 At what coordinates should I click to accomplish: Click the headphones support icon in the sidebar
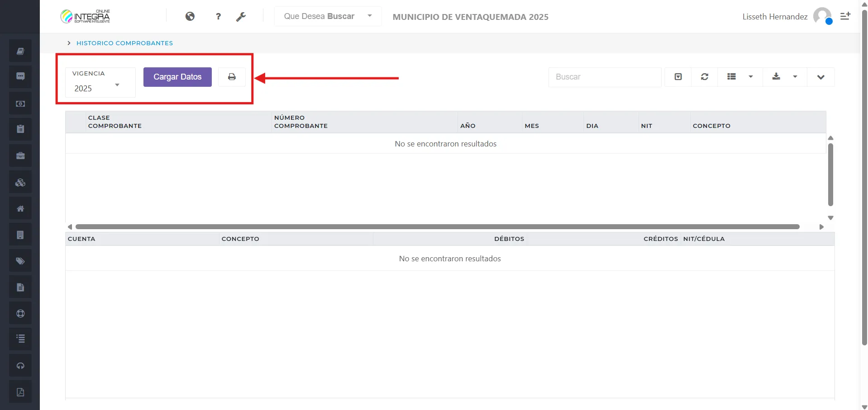coord(20,365)
